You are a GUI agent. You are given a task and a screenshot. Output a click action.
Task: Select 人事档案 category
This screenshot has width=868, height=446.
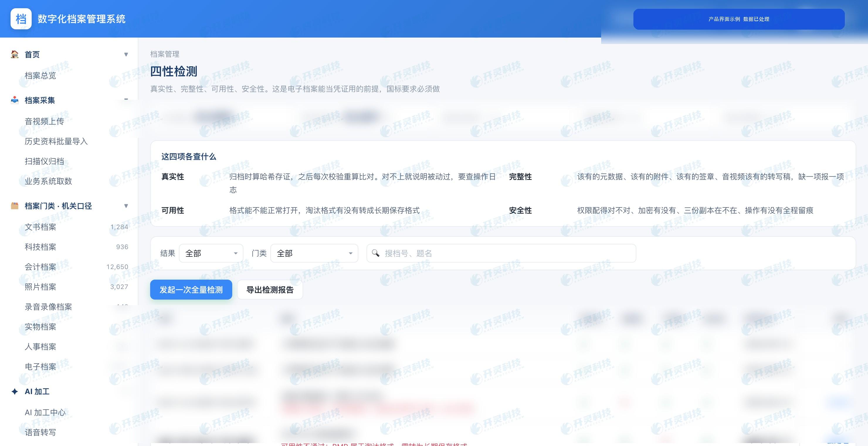(x=40, y=347)
